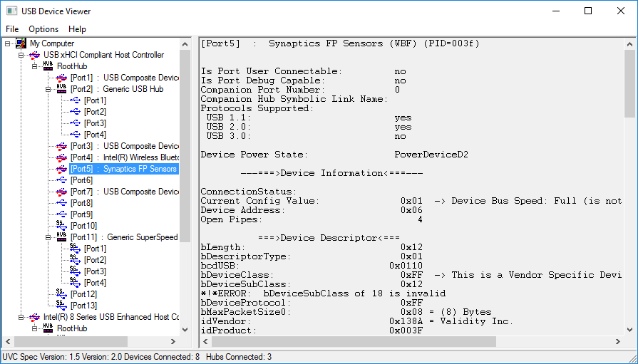The width and height of the screenshot is (638, 364).
Task: Click 'Devices Connected: 8' in the status bar
Action: pyautogui.click(x=162, y=357)
